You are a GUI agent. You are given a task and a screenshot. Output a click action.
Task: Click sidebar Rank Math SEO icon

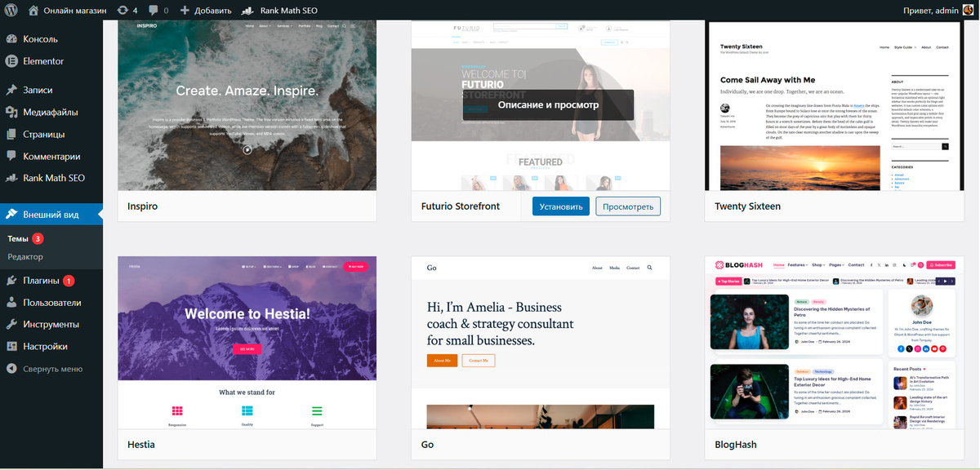pyautogui.click(x=11, y=178)
